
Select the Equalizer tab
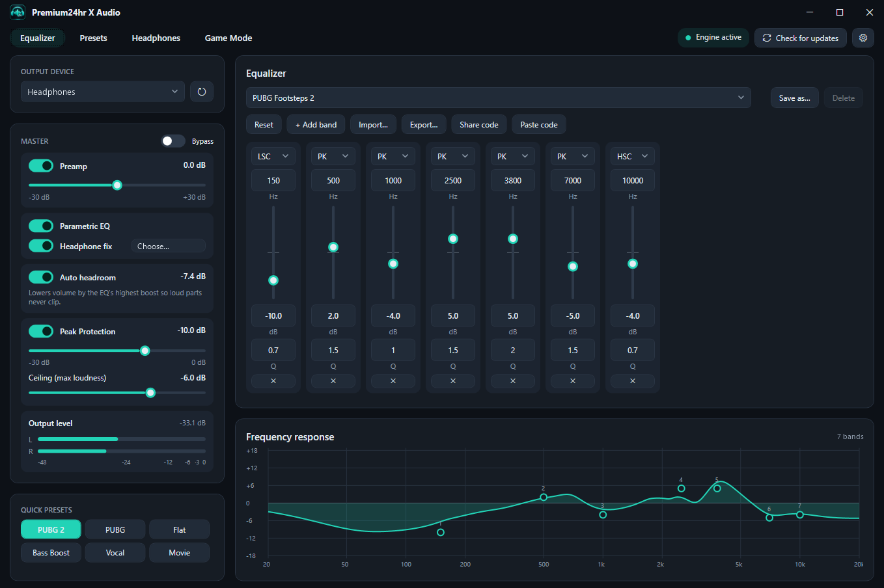click(x=38, y=38)
